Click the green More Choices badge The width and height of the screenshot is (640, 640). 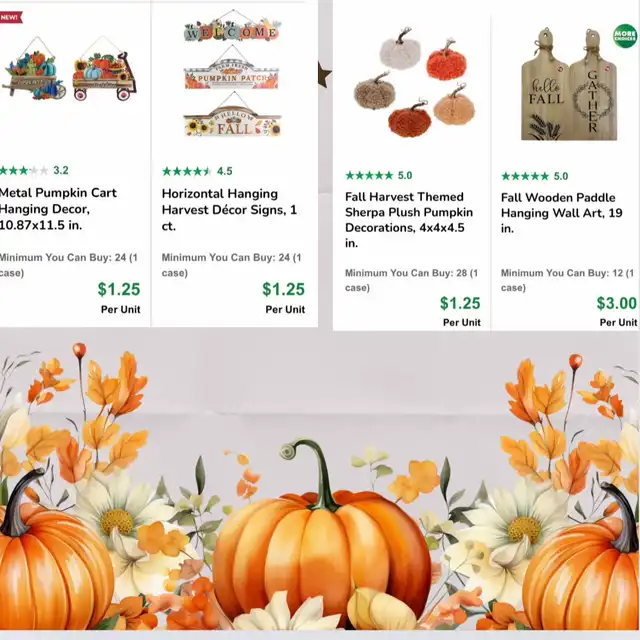[624, 36]
